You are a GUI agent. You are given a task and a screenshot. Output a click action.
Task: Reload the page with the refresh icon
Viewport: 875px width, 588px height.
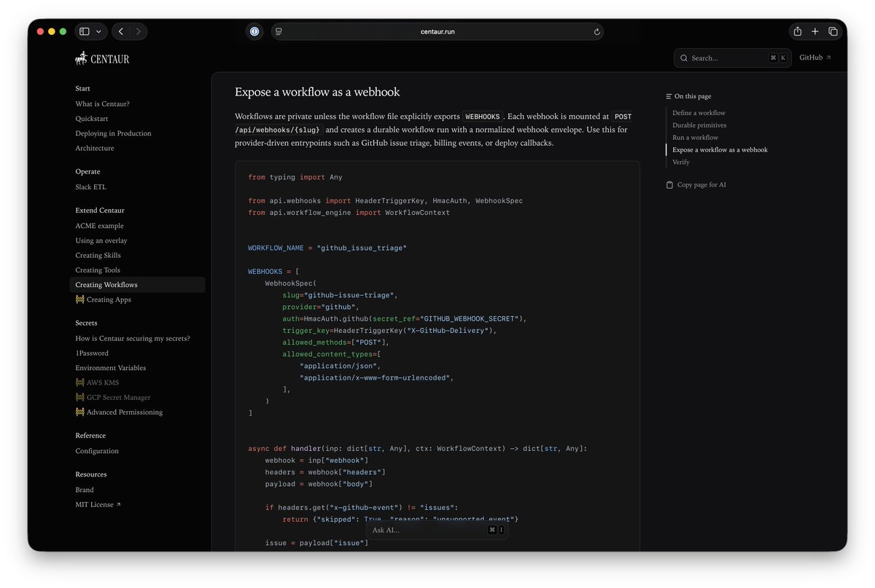point(597,32)
